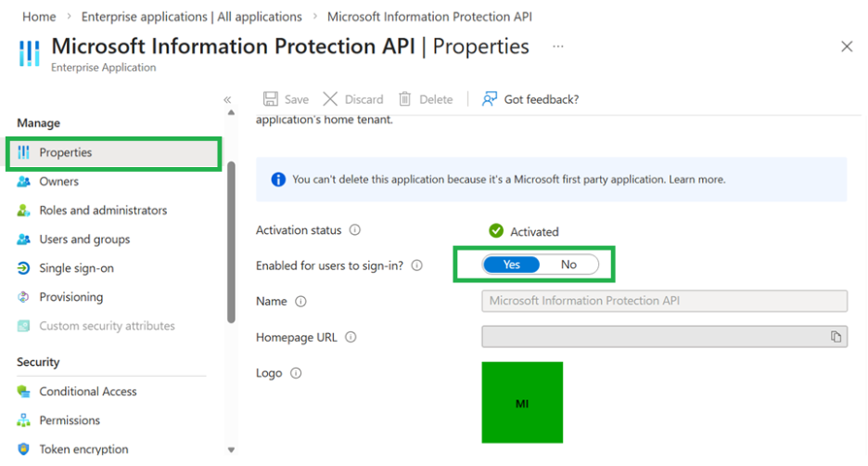Open Conditional Access settings

point(87,391)
